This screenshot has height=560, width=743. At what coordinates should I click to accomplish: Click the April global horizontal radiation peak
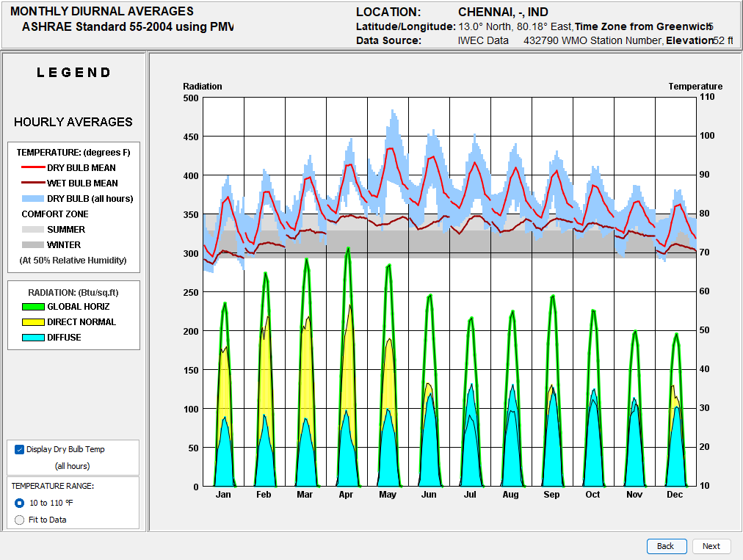point(348,248)
